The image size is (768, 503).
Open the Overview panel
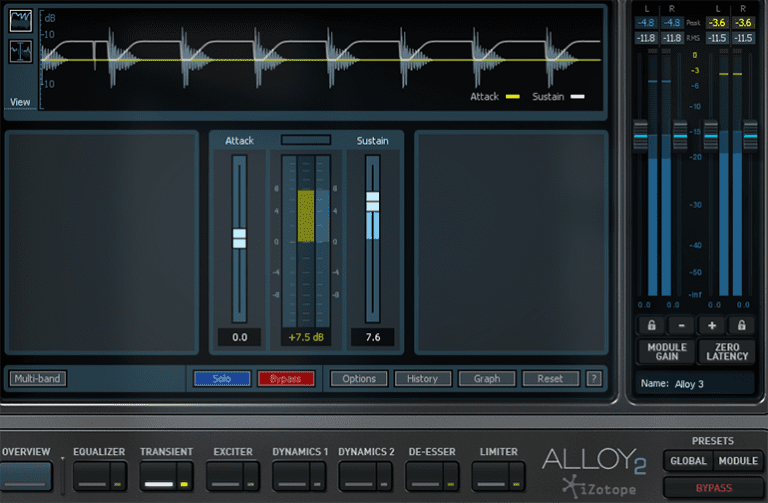coord(25,476)
